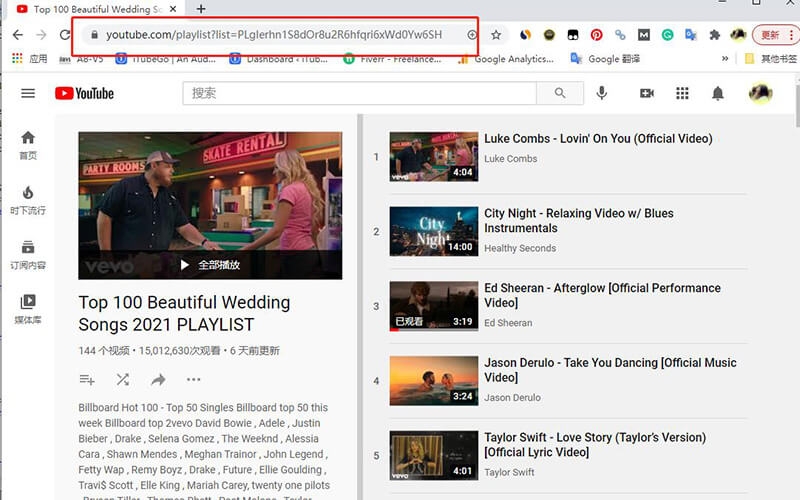This screenshot has width=800, height=500.
Task: Open the YouTube account avatar menu
Action: 760,93
